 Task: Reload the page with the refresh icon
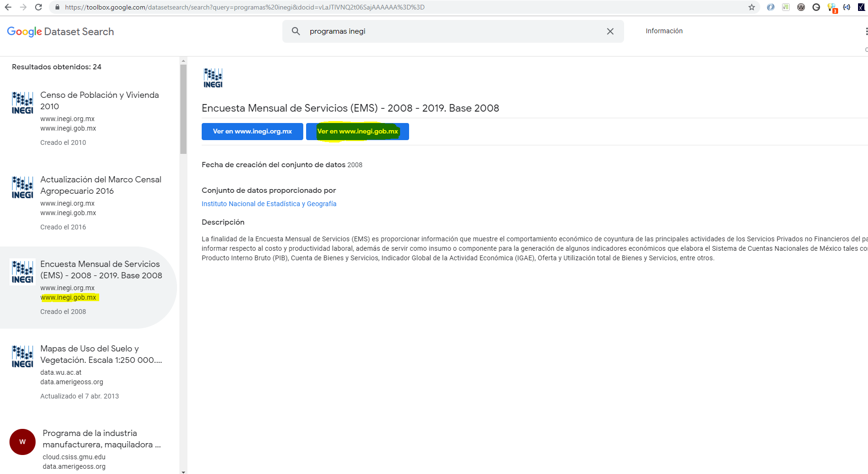point(38,7)
